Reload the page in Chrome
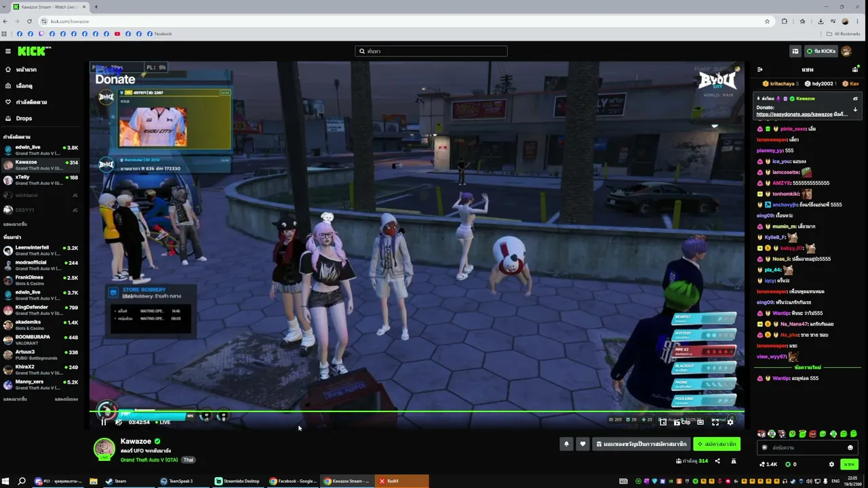 [x=31, y=21]
